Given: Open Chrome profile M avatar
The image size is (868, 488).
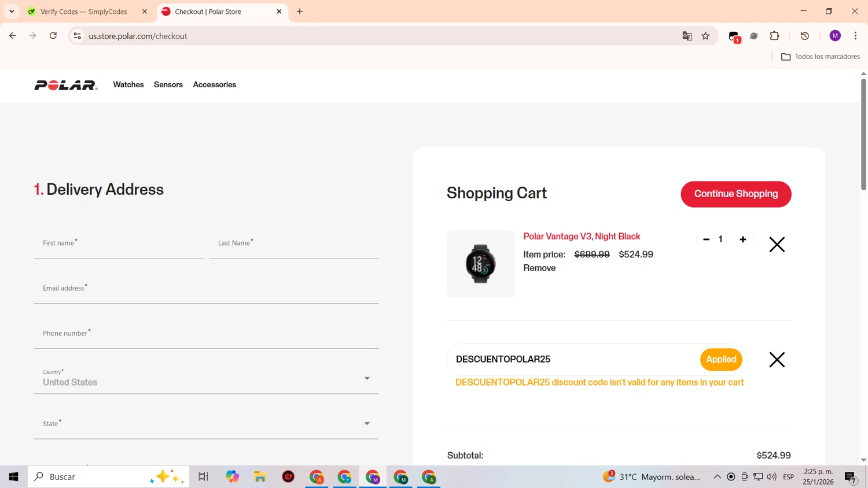Looking at the screenshot, I should (x=835, y=36).
